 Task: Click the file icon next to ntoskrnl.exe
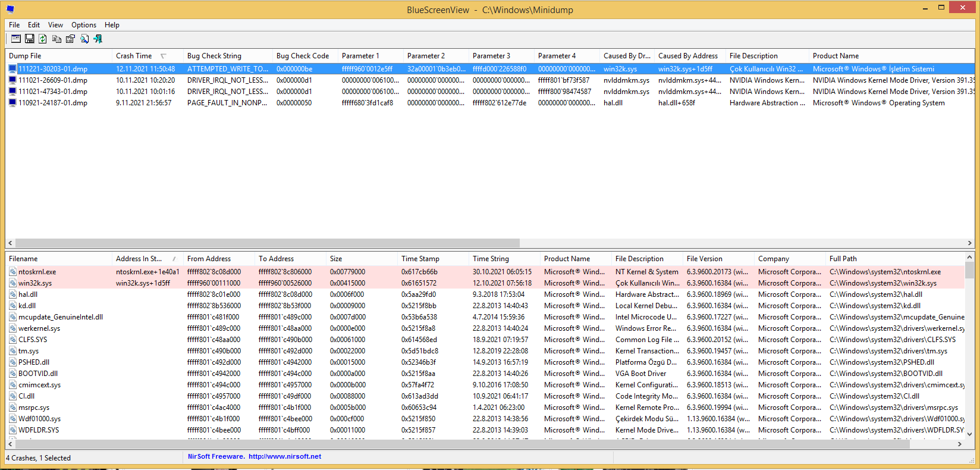pyautogui.click(x=12, y=272)
